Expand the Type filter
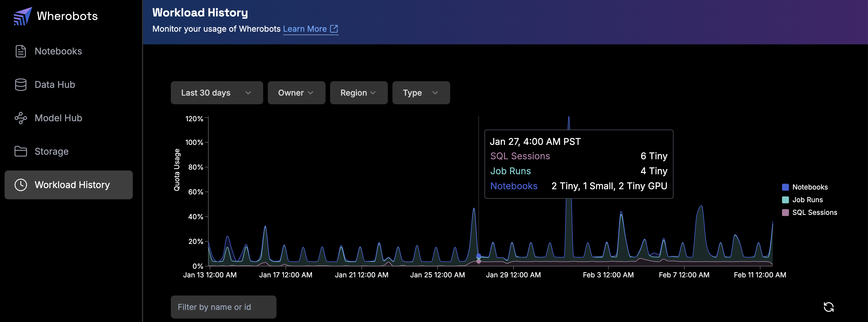 click(421, 92)
